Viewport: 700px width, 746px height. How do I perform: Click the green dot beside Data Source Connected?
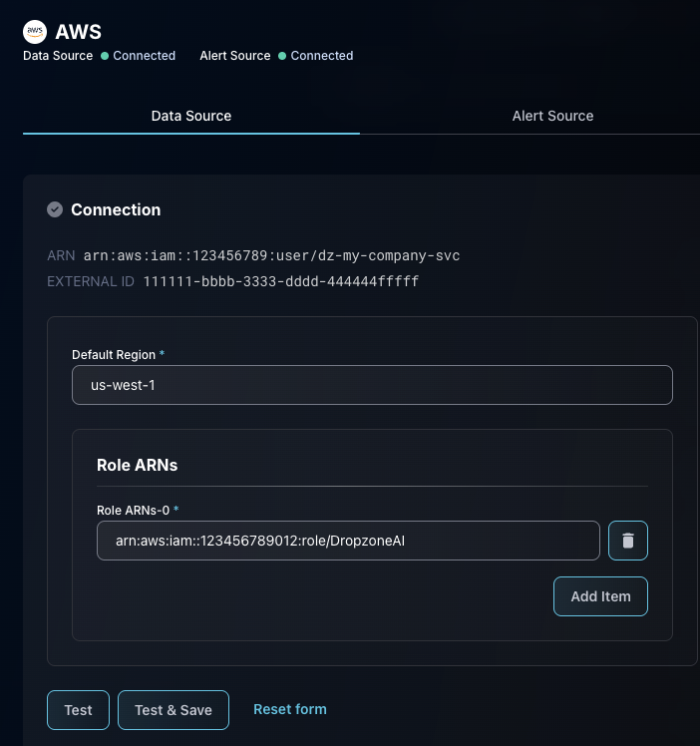(x=105, y=56)
